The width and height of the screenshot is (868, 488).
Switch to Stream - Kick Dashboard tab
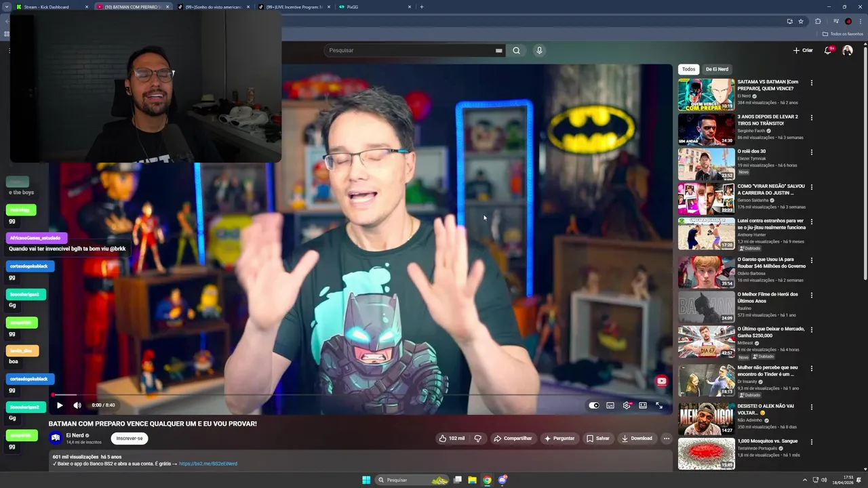coord(52,7)
